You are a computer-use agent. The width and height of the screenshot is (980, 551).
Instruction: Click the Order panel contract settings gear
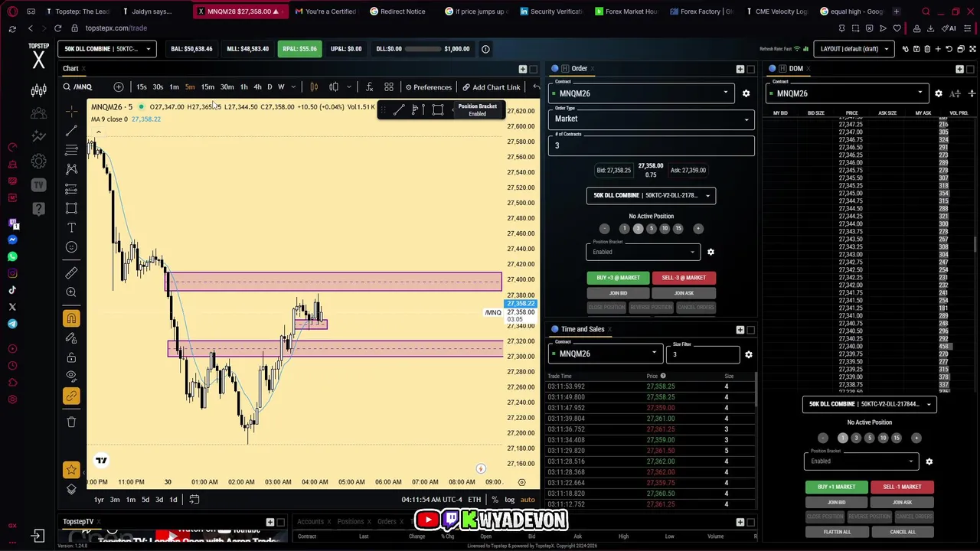[x=746, y=93]
